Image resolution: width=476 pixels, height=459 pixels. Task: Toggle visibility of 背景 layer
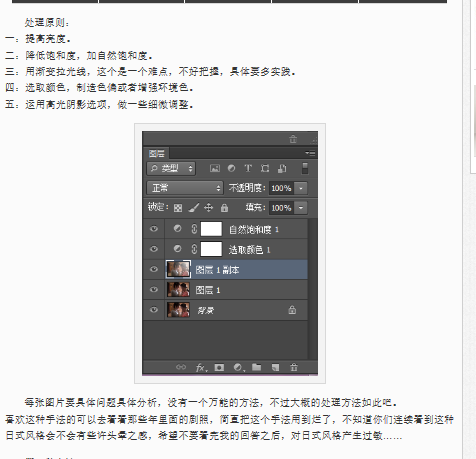point(154,310)
